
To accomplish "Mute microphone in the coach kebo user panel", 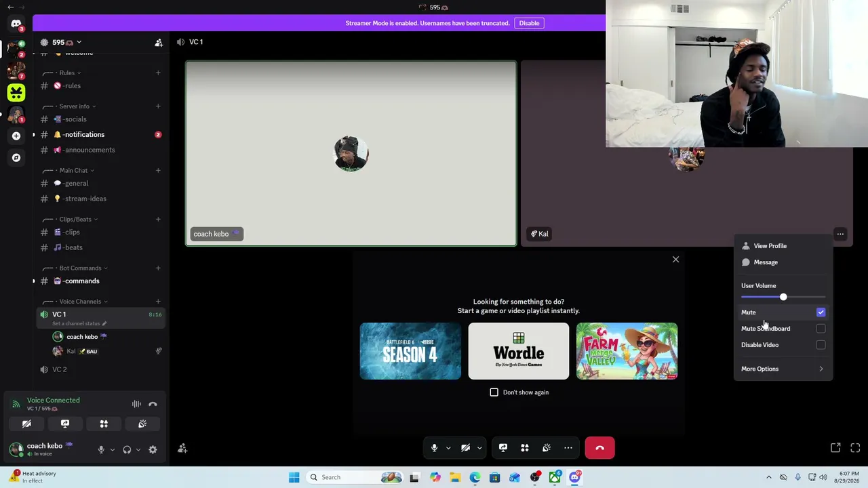I will 101,449.
